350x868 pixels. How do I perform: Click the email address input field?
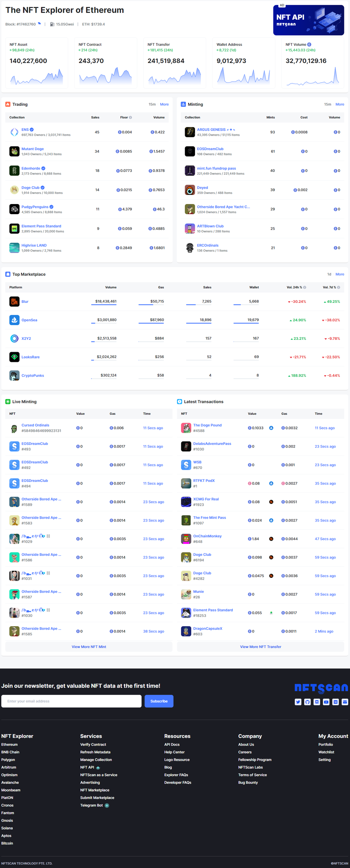click(x=71, y=701)
